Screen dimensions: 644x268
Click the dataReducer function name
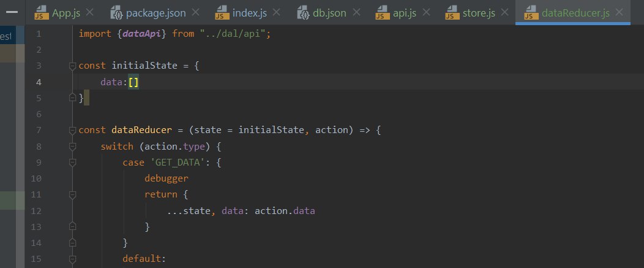[141, 130]
